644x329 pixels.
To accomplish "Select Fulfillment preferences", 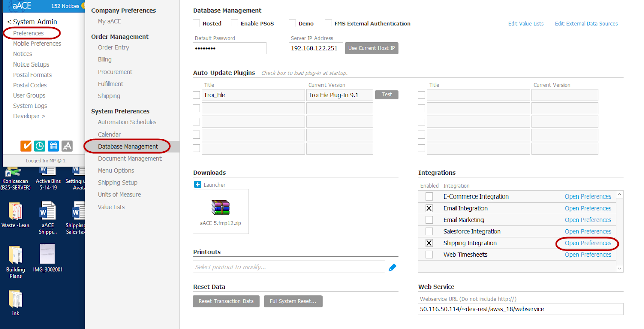I will click(x=111, y=84).
